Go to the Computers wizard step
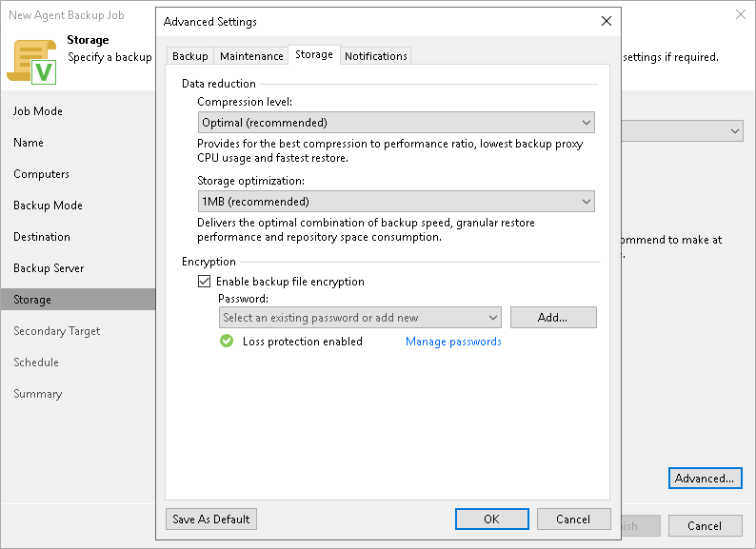 [41, 174]
